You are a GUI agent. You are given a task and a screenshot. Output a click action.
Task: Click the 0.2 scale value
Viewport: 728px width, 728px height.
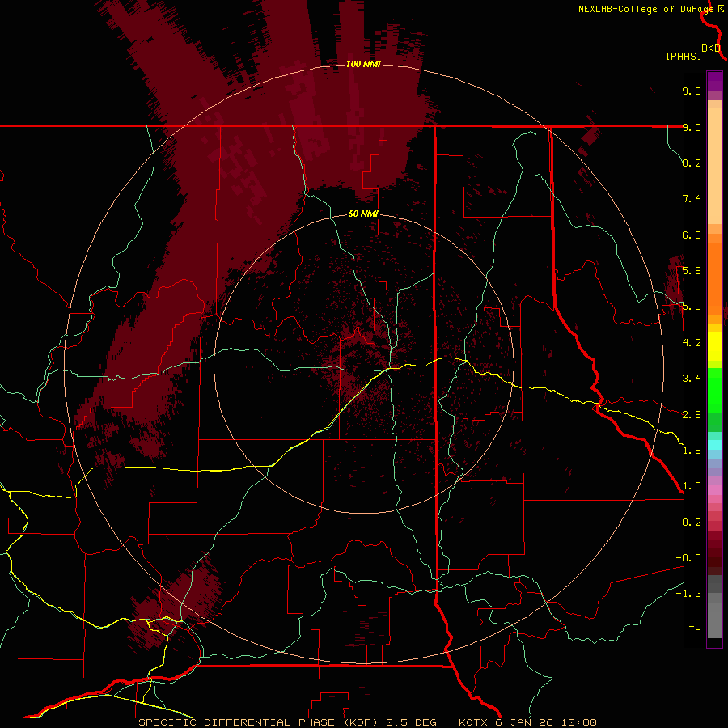[x=692, y=523]
